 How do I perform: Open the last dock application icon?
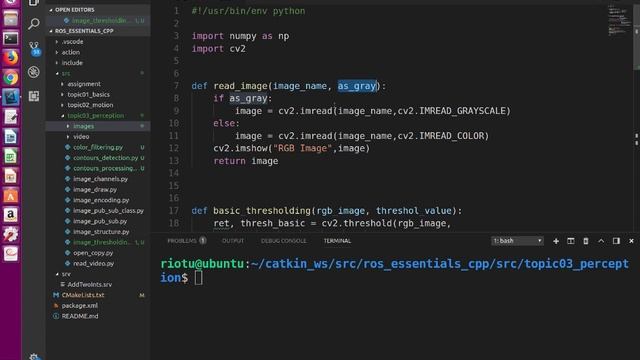click(11, 253)
